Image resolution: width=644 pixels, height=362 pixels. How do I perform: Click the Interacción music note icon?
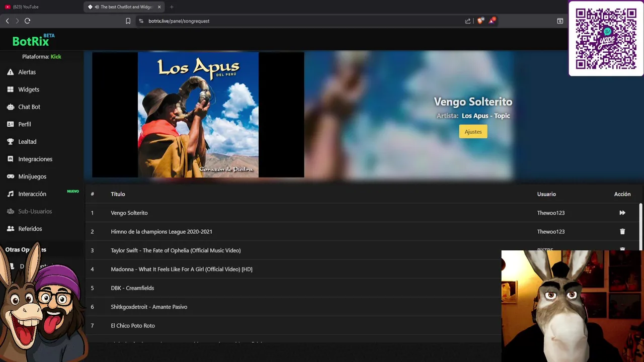click(10, 194)
